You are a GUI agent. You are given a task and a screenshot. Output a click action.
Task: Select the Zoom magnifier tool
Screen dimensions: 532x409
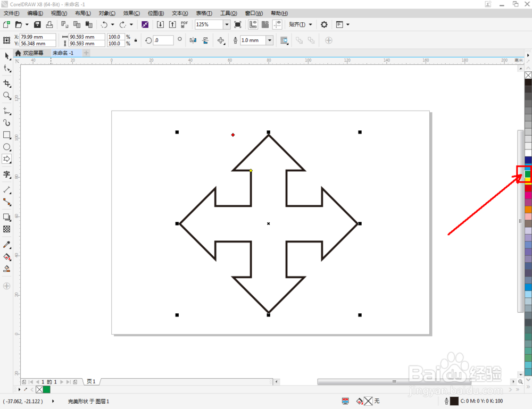click(7, 96)
